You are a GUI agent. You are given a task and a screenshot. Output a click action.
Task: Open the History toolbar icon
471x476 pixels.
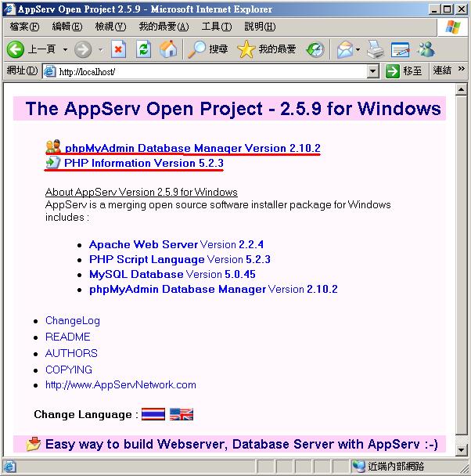point(315,49)
